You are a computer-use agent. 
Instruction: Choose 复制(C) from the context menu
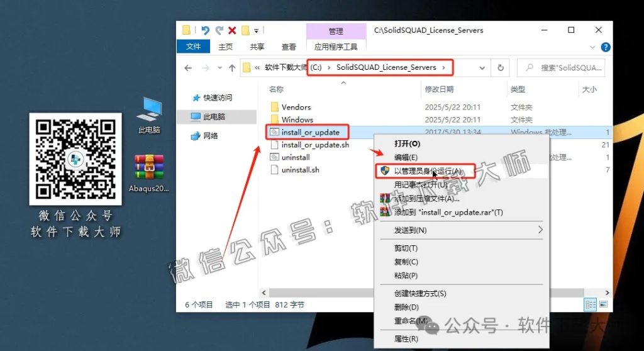point(462,262)
